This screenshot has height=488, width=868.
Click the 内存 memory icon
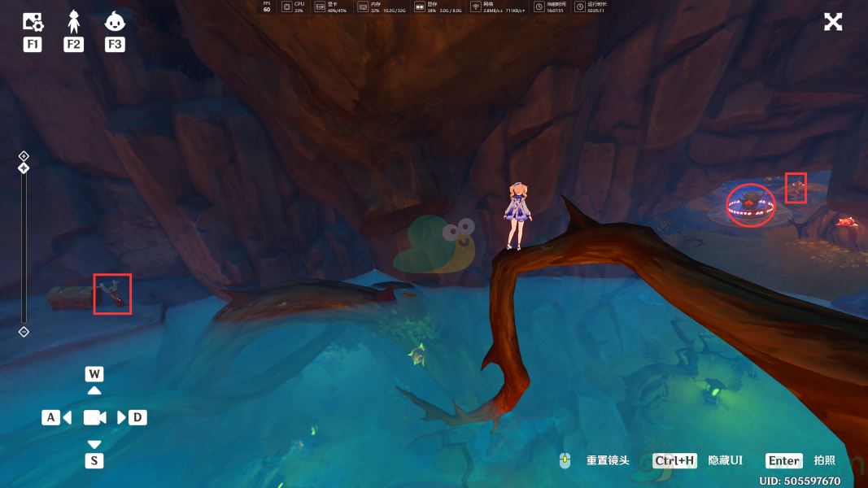pyautogui.click(x=363, y=7)
